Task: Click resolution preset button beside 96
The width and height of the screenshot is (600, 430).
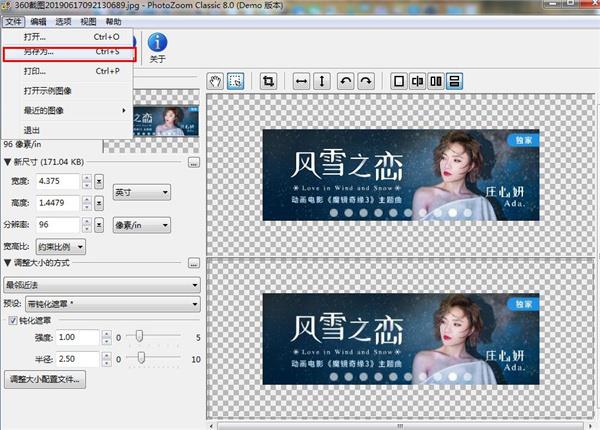Action: coord(99,225)
